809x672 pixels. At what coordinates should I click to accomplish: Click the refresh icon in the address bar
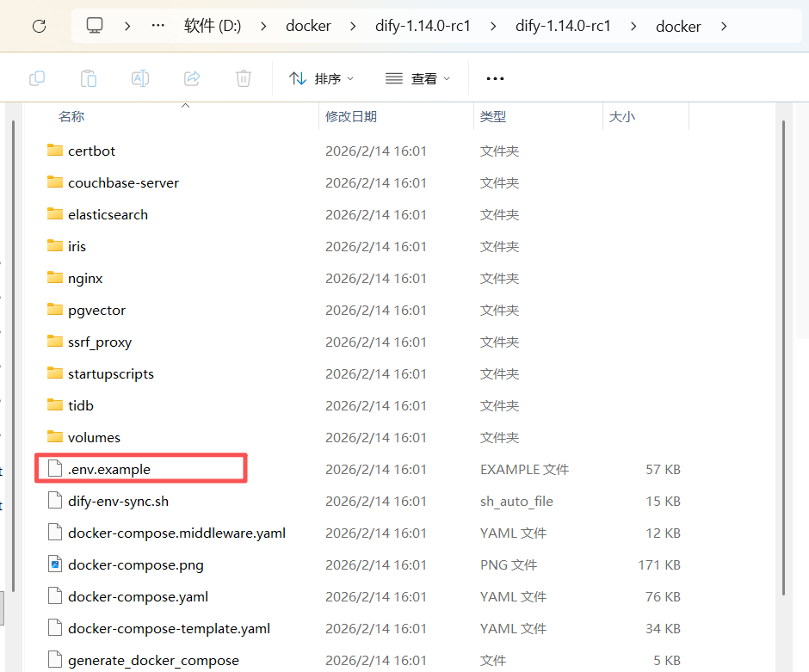pos(40,26)
